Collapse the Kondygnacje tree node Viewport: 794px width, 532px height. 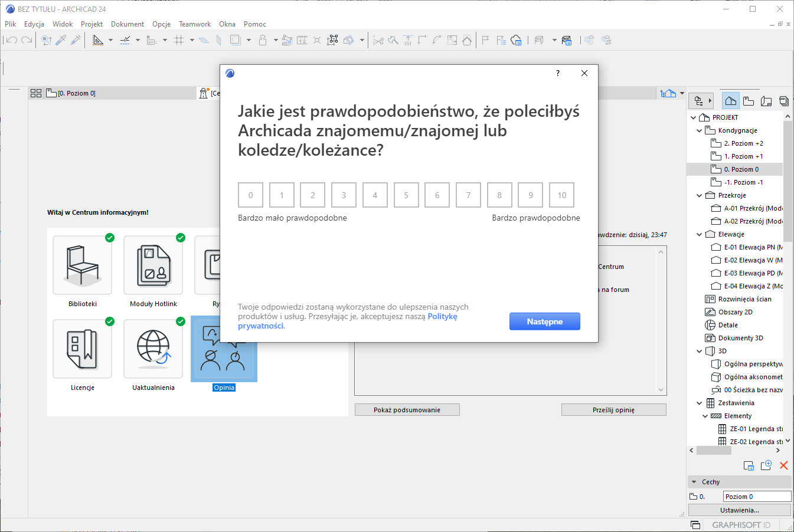click(x=700, y=130)
